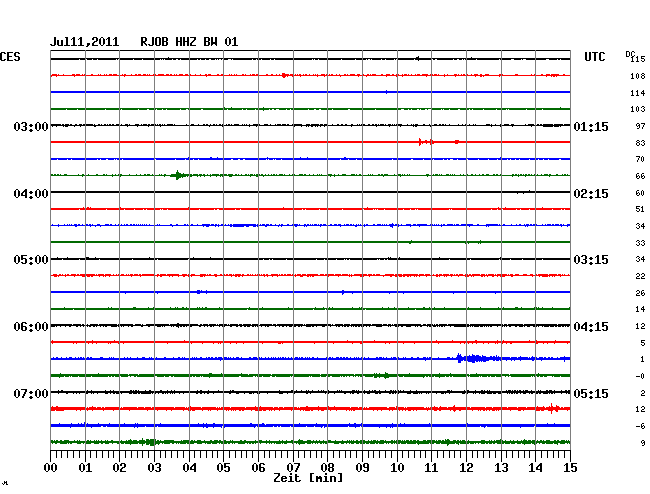Click the DC value 33
Viewport: 650px width, 494px height.
tap(640, 243)
